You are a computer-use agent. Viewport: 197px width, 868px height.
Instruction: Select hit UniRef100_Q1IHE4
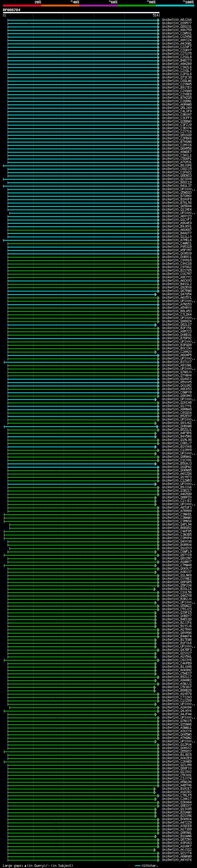pos(177,210)
